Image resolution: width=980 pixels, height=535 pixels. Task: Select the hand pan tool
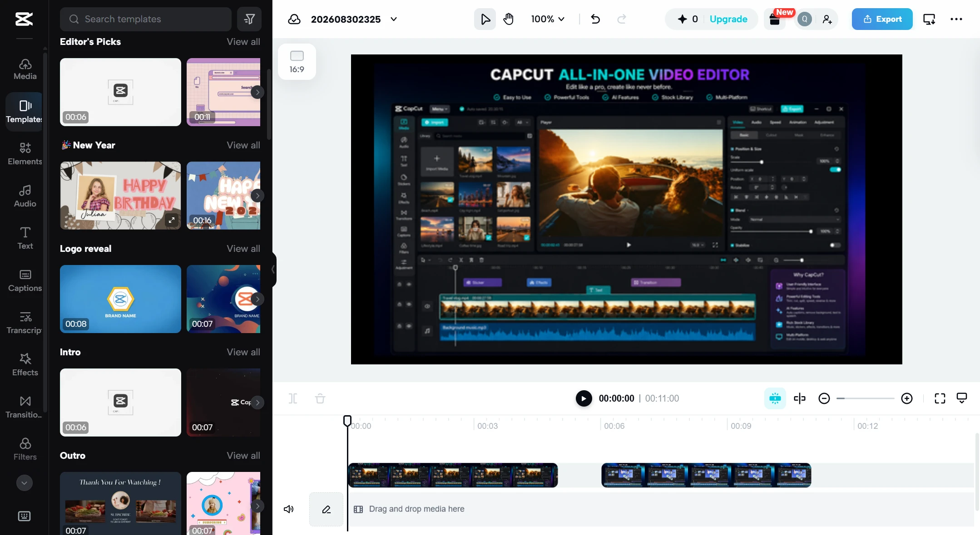pos(508,19)
